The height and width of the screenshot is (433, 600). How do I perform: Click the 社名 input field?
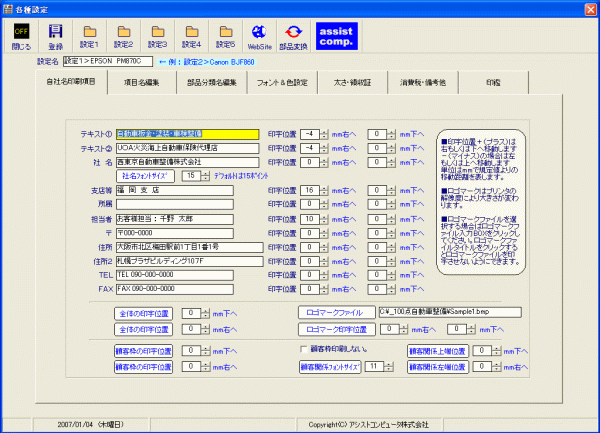188,163
